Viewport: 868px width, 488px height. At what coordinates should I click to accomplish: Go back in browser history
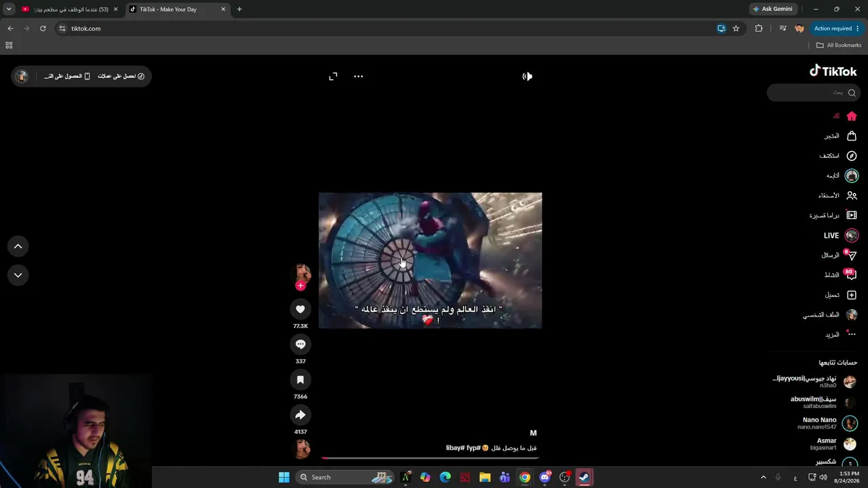[x=10, y=28]
